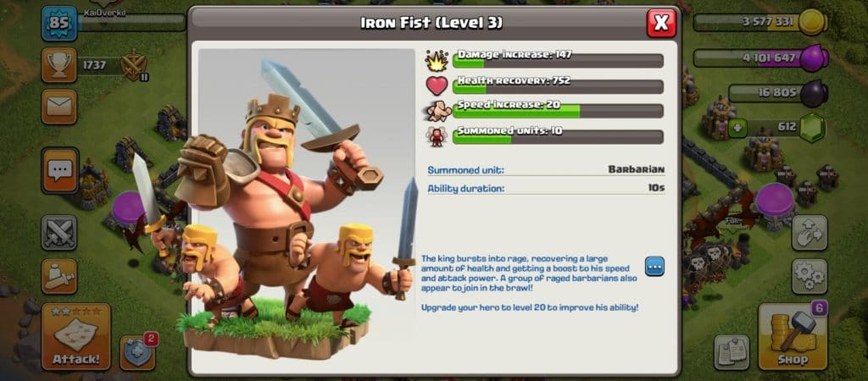Screen dimensions: 868x381
Task: Tap the blue three-dots more info button
Action: (655, 267)
